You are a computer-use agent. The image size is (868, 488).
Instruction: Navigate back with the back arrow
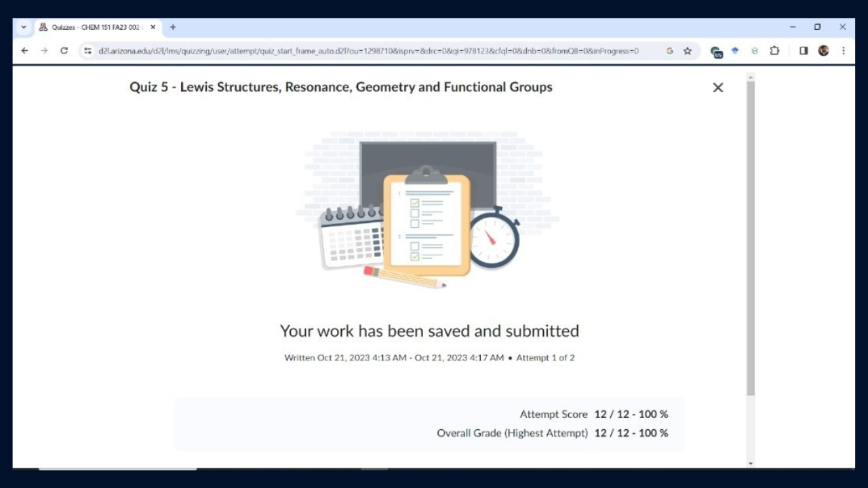24,51
